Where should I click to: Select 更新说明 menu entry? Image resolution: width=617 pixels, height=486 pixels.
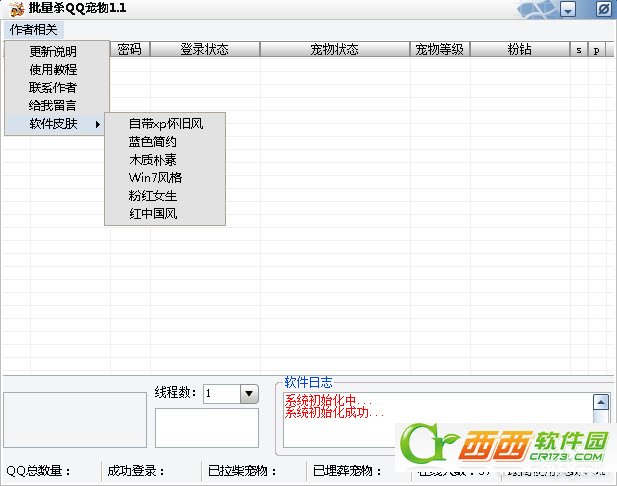[x=54, y=51]
